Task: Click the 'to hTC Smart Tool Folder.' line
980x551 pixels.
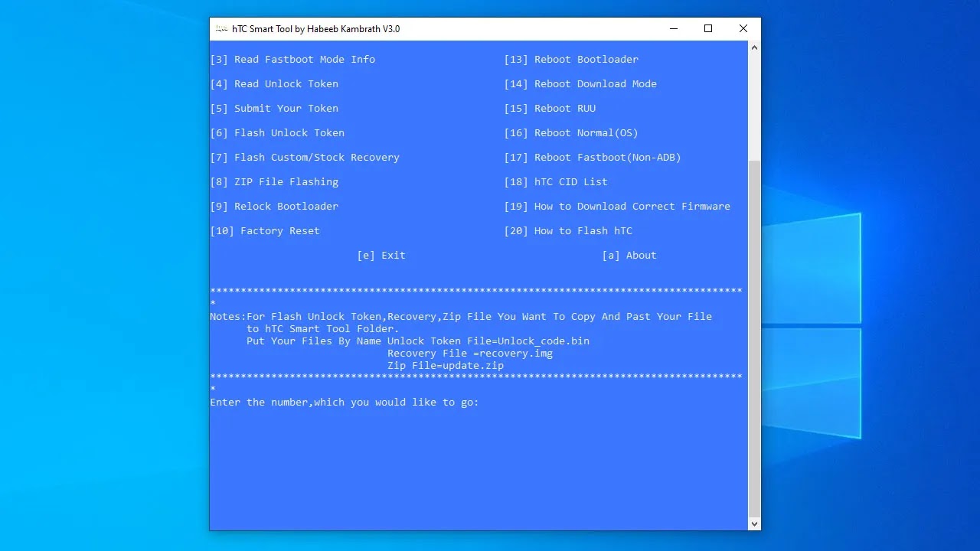Action: pos(323,329)
